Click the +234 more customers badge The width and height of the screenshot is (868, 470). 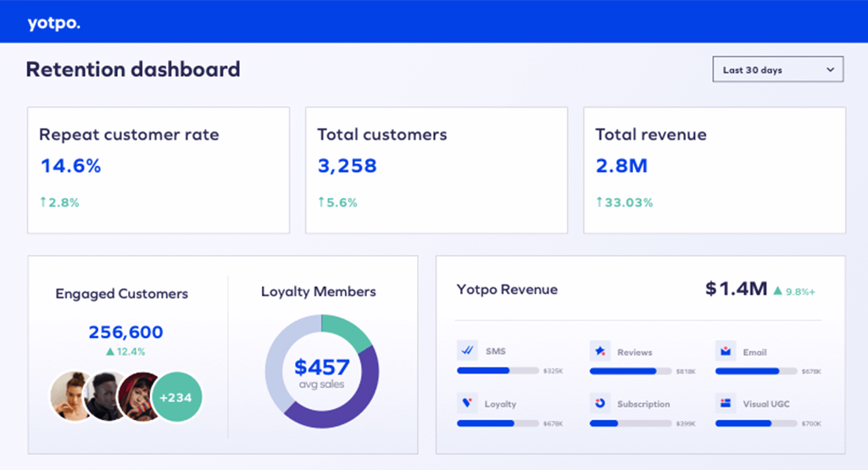tap(177, 395)
